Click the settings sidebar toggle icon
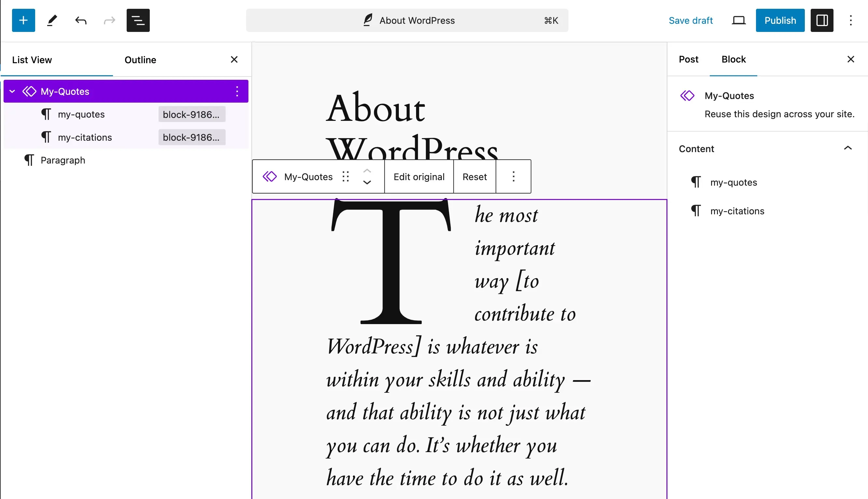Screen dimensions: 868x499 coord(822,20)
